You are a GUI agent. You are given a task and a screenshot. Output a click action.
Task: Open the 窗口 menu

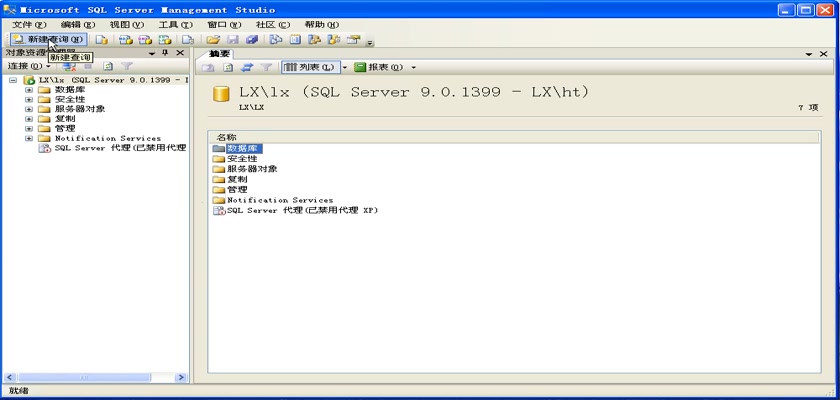[x=224, y=25]
